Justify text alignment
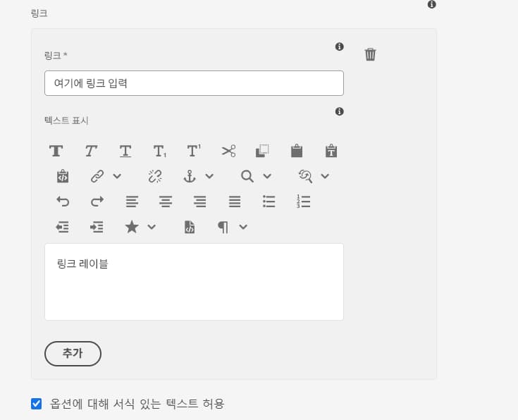Screen dimensions: 518x420 click(235, 202)
